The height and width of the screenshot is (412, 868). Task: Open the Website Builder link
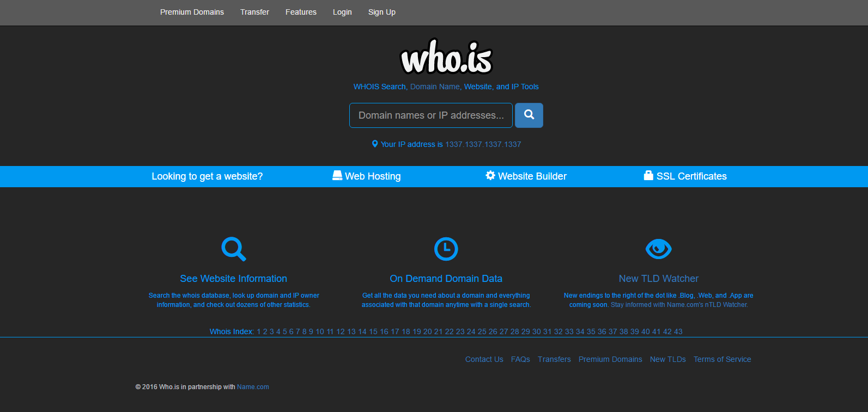pos(532,176)
